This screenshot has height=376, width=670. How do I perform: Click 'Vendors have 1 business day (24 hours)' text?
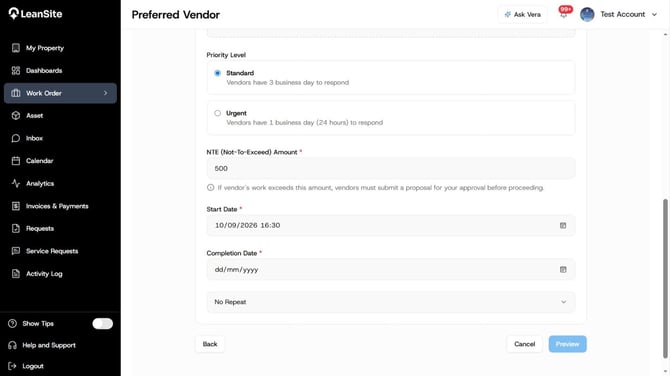[305, 123]
